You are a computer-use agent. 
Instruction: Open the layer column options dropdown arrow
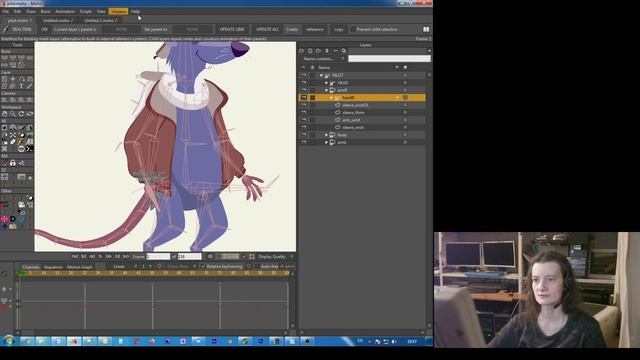397,67
